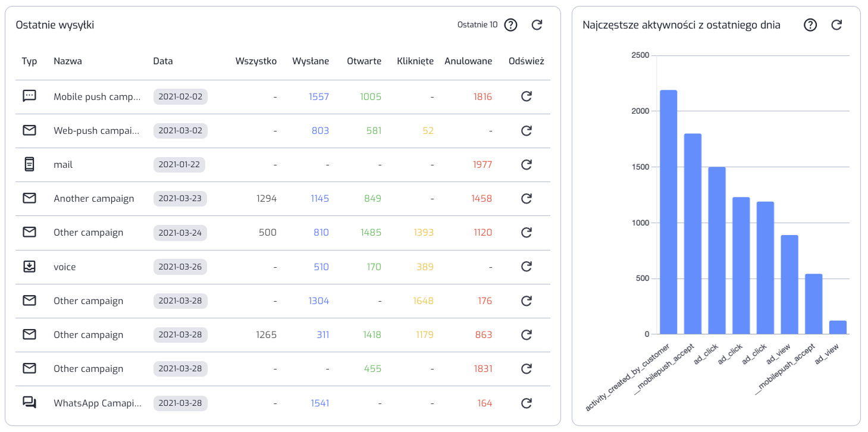Reload the Ostatnie wysyłki panel
This screenshot has width=868, height=432.
pyautogui.click(x=537, y=25)
